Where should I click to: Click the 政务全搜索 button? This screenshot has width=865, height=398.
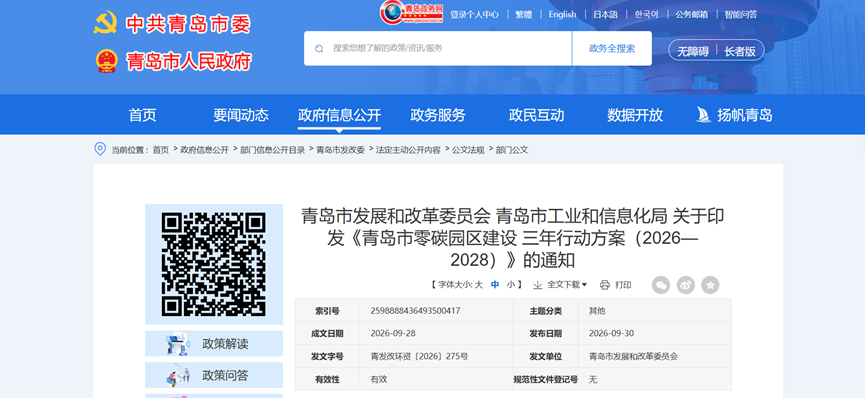pos(612,49)
